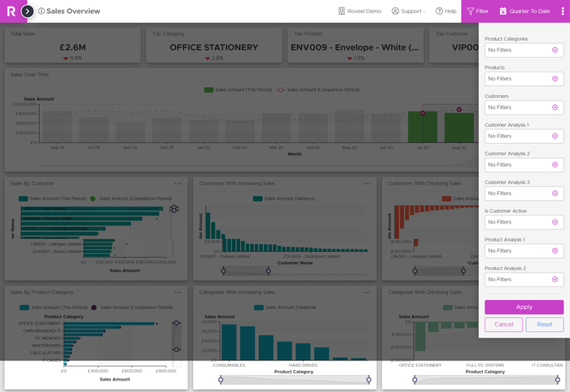Reset all filters
This screenshot has height=392, width=570.
(544, 324)
